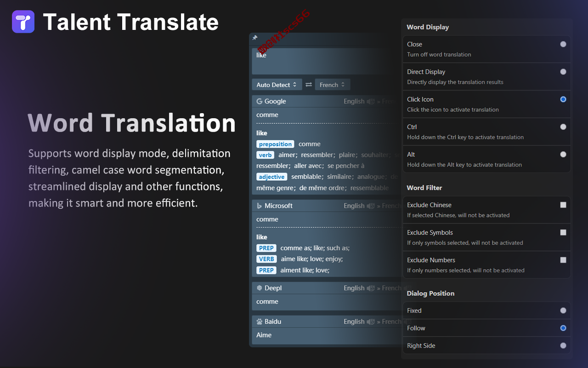Click the Microsoft engine header name
The image size is (588, 368).
click(278, 206)
